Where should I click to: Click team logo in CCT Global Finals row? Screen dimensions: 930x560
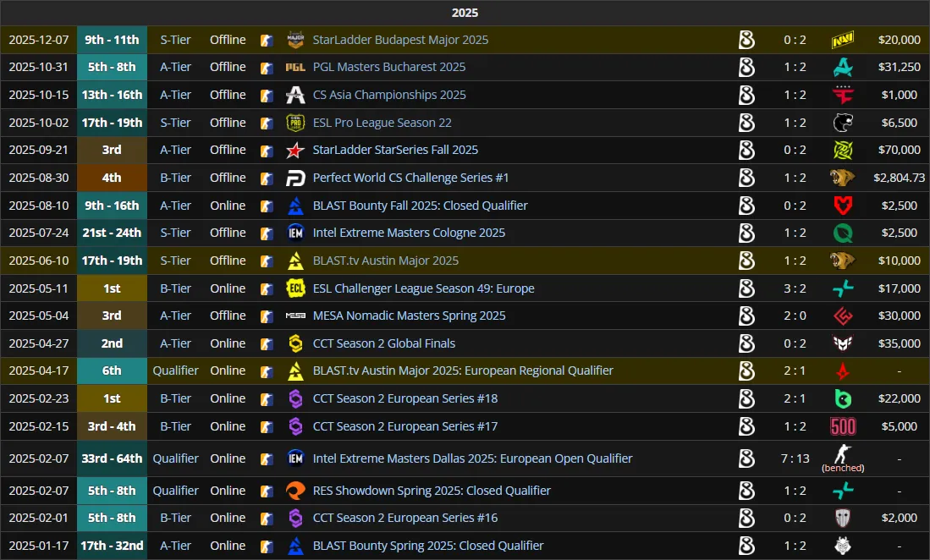746,343
